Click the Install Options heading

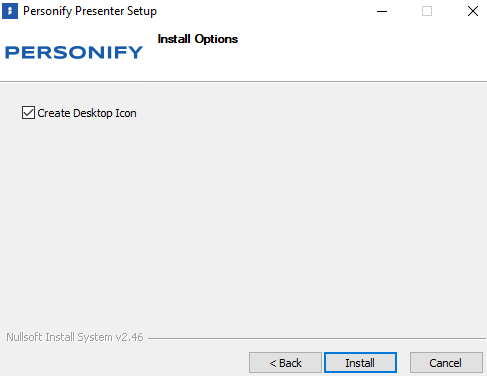click(x=198, y=39)
